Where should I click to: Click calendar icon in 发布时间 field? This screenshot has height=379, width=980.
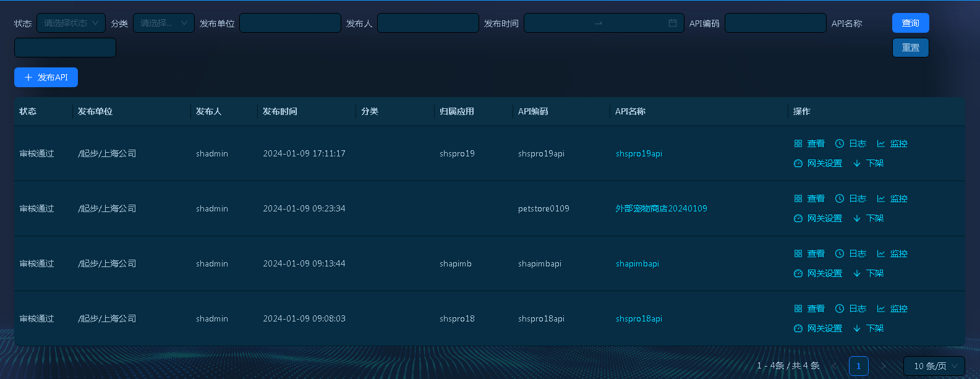point(673,23)
